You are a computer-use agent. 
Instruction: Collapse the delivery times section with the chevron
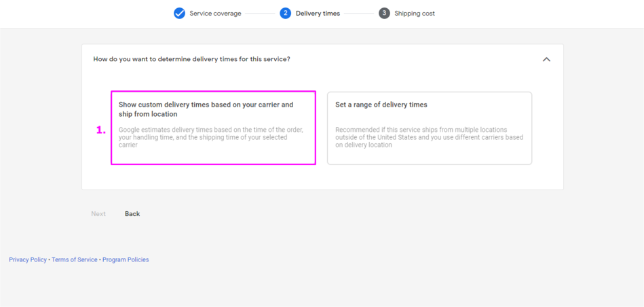[x=546, y=59]
